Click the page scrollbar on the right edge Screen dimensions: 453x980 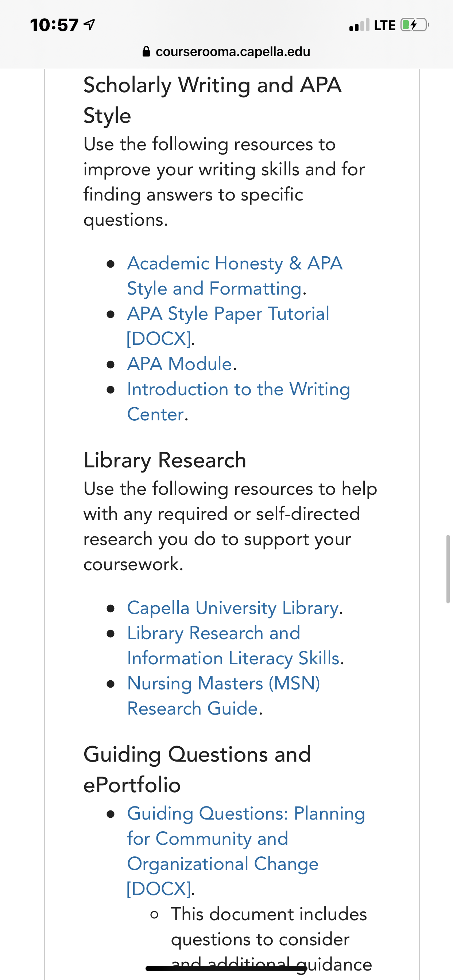pos(448,569)
